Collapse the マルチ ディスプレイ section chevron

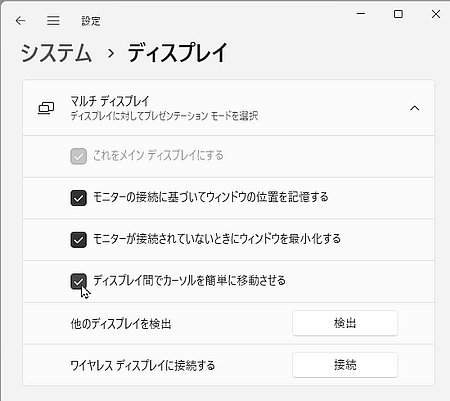coord(415,108)
